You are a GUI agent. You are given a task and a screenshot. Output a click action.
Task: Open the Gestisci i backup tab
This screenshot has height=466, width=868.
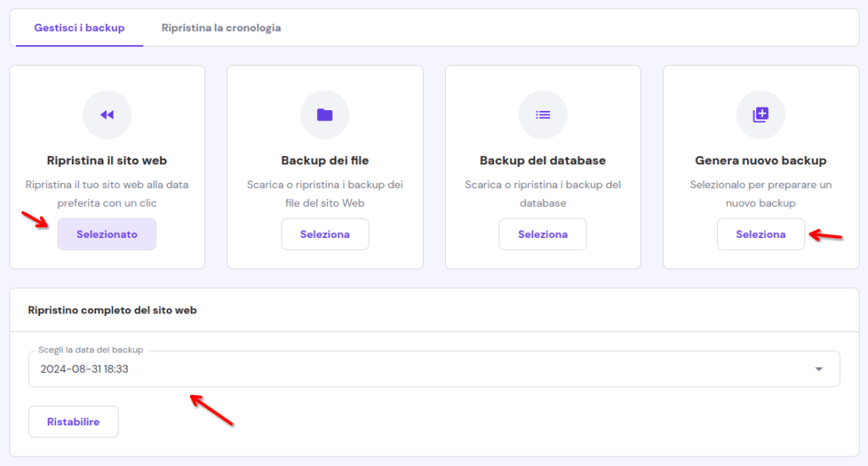79,28
